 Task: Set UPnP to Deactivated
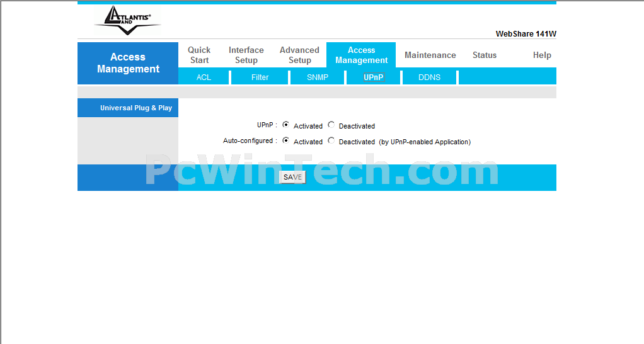pos(331,124)
